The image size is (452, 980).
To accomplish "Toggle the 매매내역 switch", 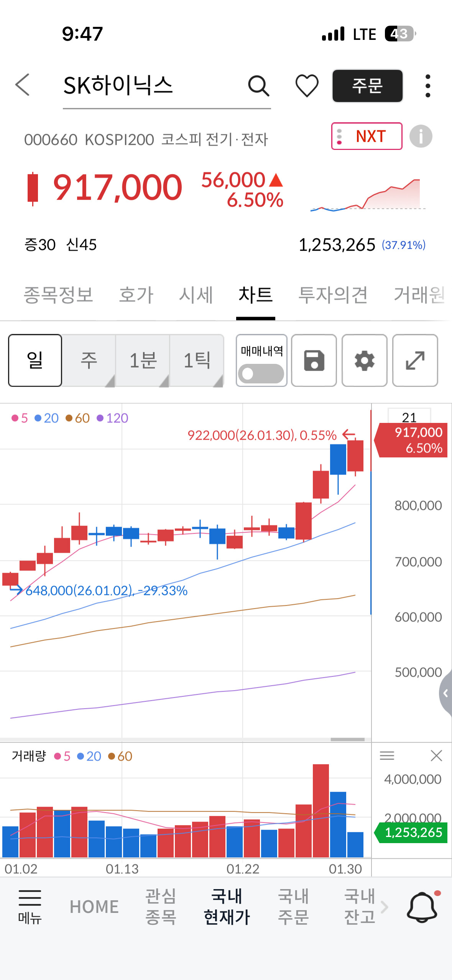I will [261, 373].
